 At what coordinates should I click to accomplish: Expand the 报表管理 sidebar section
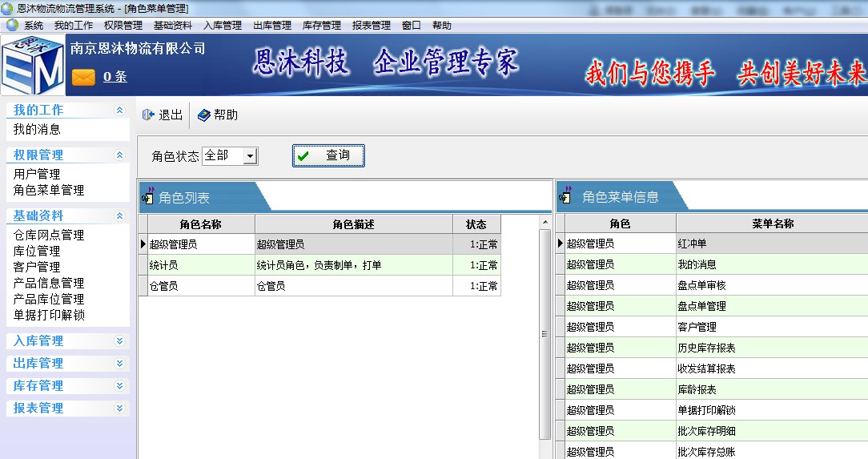click(x=120, y=409)
